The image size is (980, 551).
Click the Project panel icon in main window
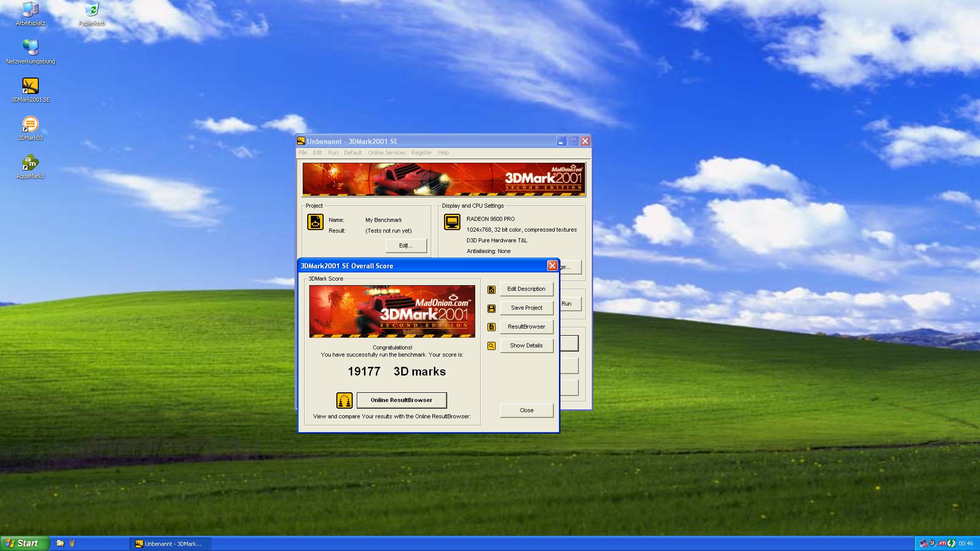315,222
